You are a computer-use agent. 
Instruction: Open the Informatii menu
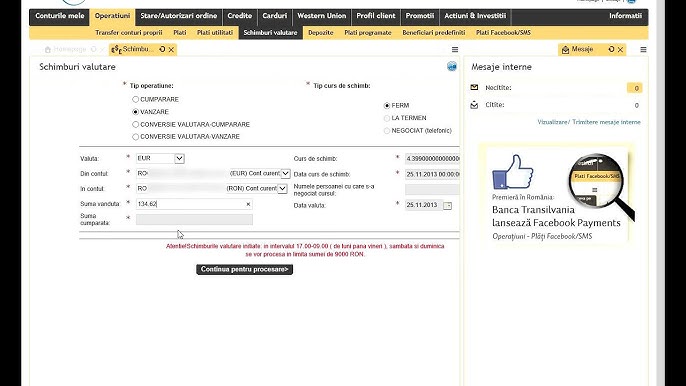tap(625, 16)
